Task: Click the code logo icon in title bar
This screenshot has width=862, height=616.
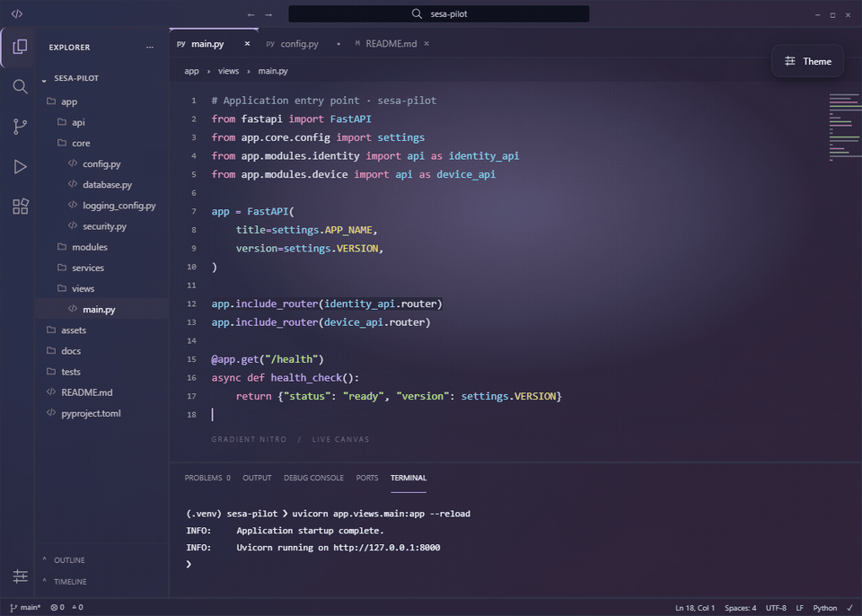Action: point(17,13)
